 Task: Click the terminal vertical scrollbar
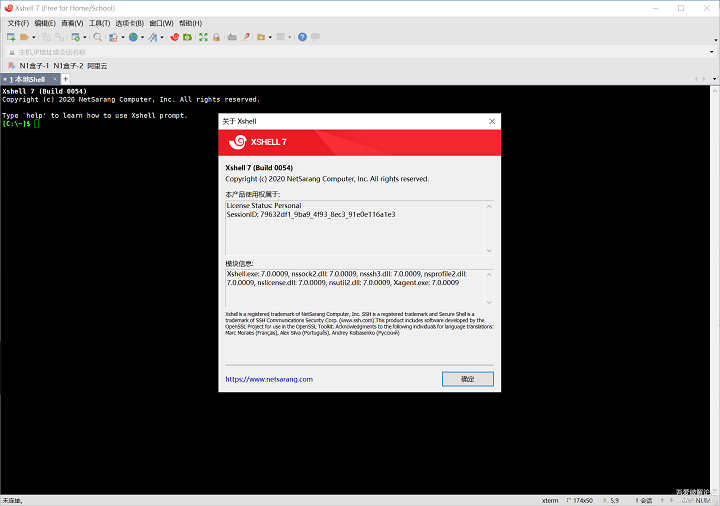tap(715, 289)
